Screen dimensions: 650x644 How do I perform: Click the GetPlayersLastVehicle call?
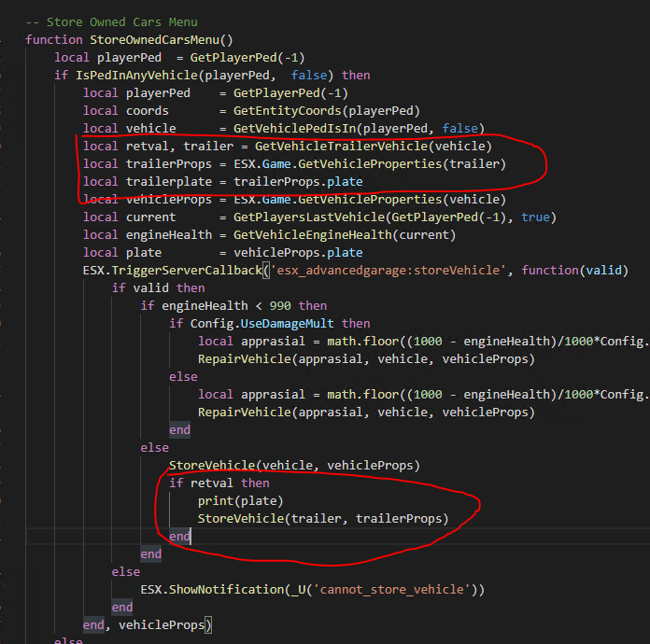point(395,217)
